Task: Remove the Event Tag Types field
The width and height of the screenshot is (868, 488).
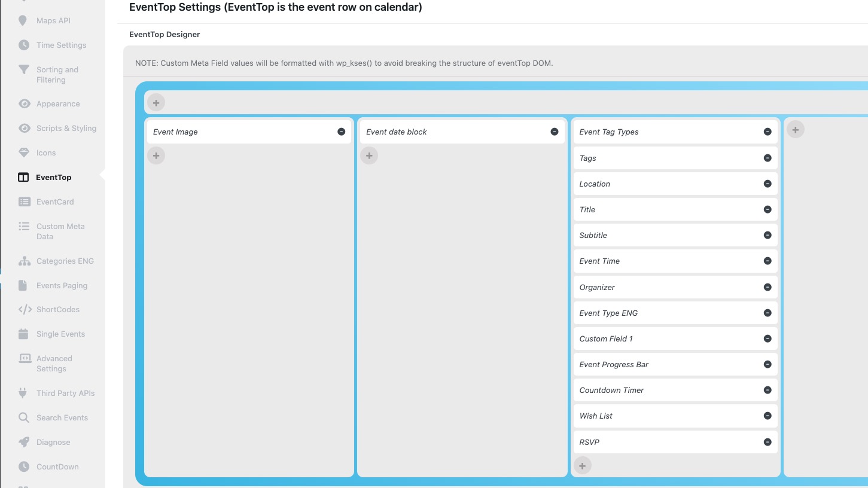Action: (768, 132)
